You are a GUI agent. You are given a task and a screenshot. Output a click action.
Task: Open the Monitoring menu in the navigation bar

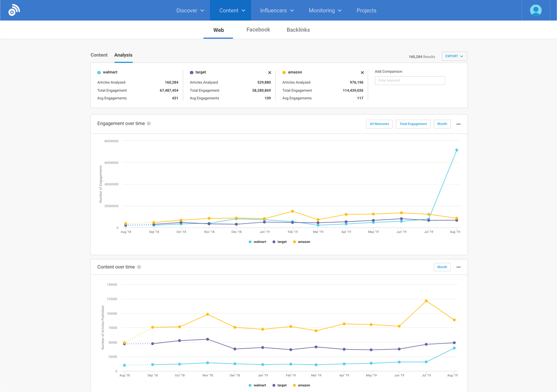click(x=325, y=11)
